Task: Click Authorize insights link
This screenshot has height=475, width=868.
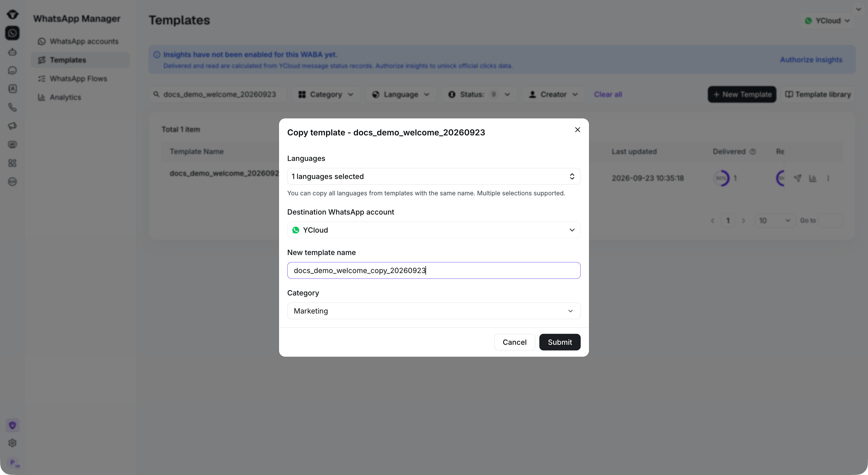Action: [x=811, y=60]
